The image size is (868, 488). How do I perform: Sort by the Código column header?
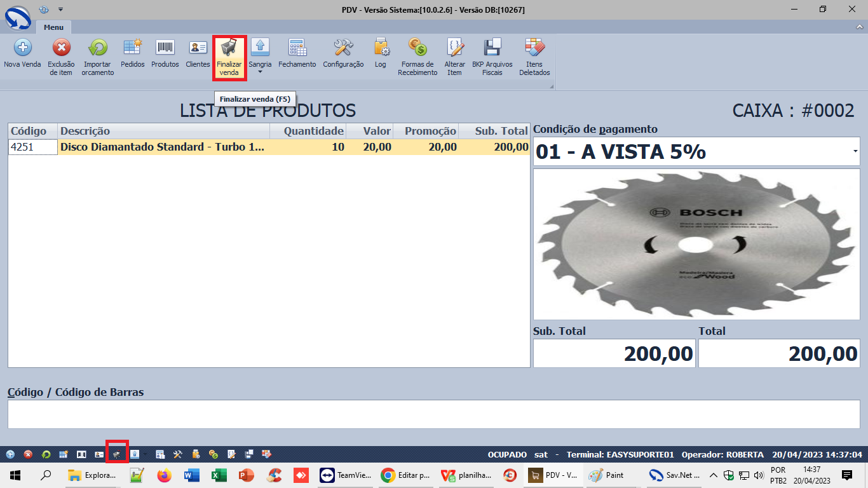coord(32,131)
